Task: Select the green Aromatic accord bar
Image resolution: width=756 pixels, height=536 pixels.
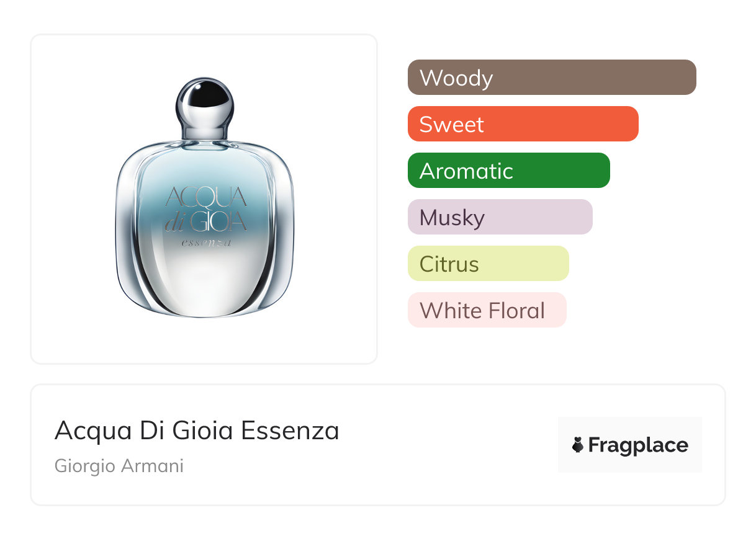Action: (x=508, y=171)
